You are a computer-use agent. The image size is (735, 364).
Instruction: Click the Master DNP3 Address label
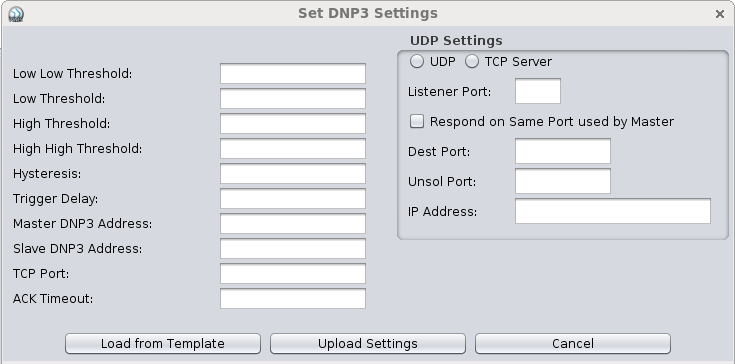[82, 224]
